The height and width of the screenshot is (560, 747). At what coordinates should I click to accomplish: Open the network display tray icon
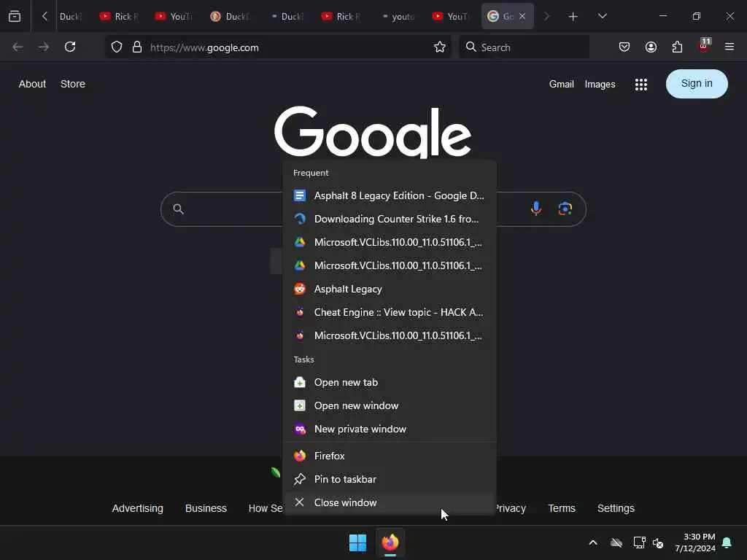639,542
